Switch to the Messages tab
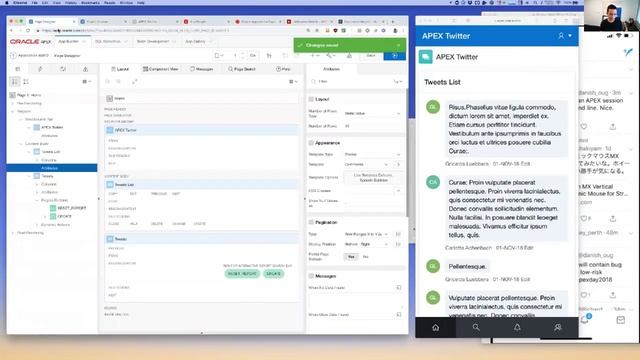Screen dimensions: 640x360 point(202,69)
